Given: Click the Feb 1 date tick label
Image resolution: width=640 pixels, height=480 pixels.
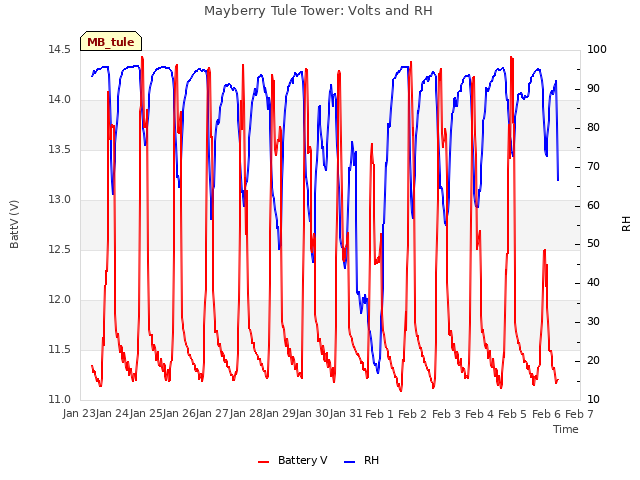Looking at the screenshot, I should point(379,414).
